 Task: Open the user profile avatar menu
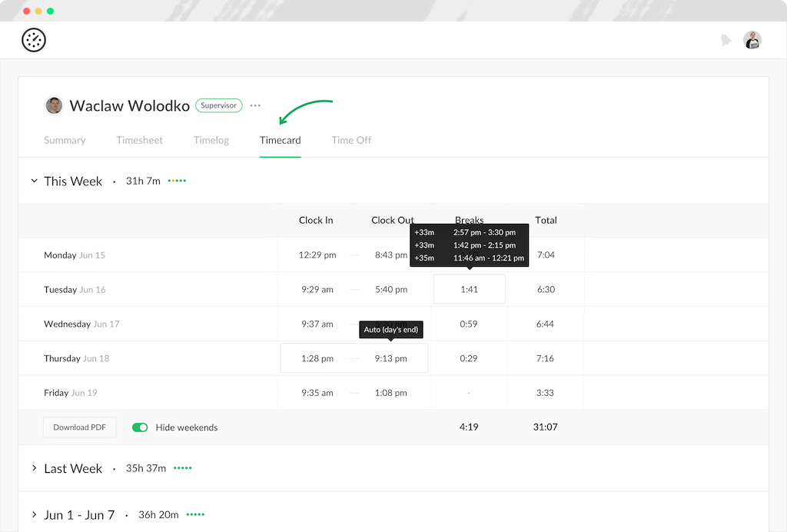tap(752, 40)
